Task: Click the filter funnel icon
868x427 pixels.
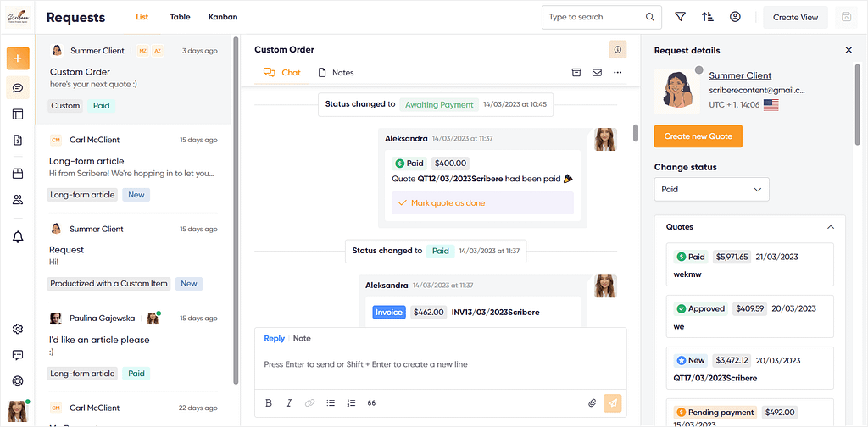Action: (681, 17)
